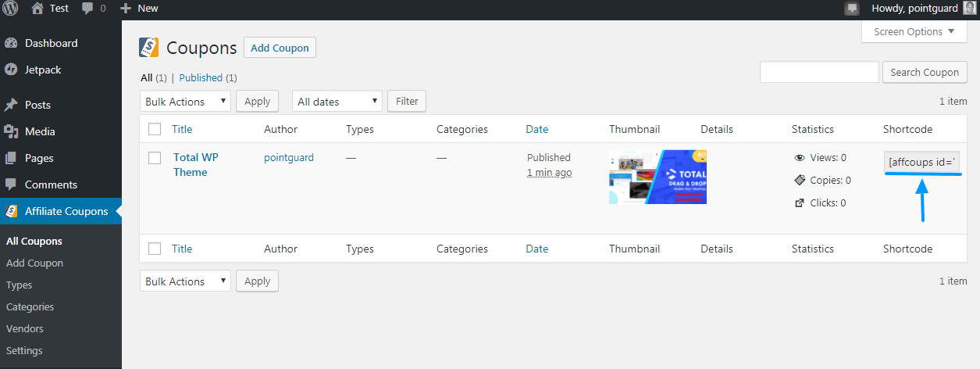Open the top Bulk Actions dropdown

[186, 102]
